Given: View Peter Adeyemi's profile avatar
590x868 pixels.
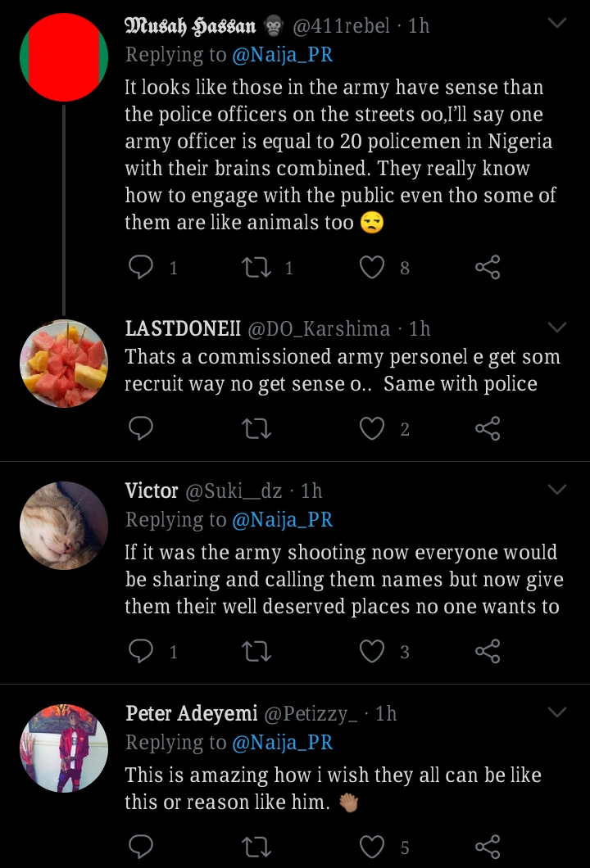Looking at the screenshot, I should [64, 748].
